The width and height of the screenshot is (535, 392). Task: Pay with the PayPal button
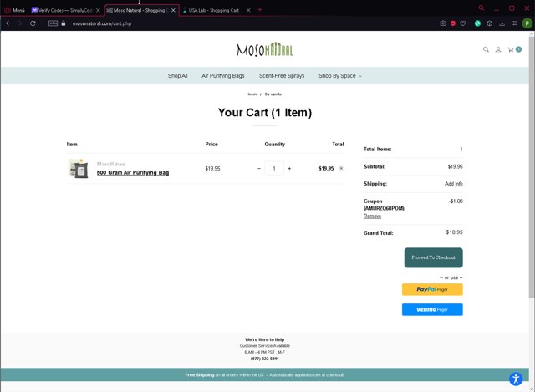coord(432,289)
